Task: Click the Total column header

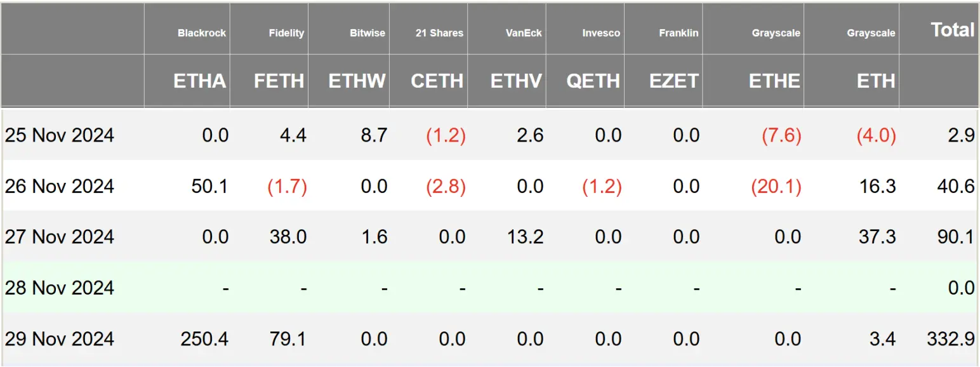Action: click(952, 30)
